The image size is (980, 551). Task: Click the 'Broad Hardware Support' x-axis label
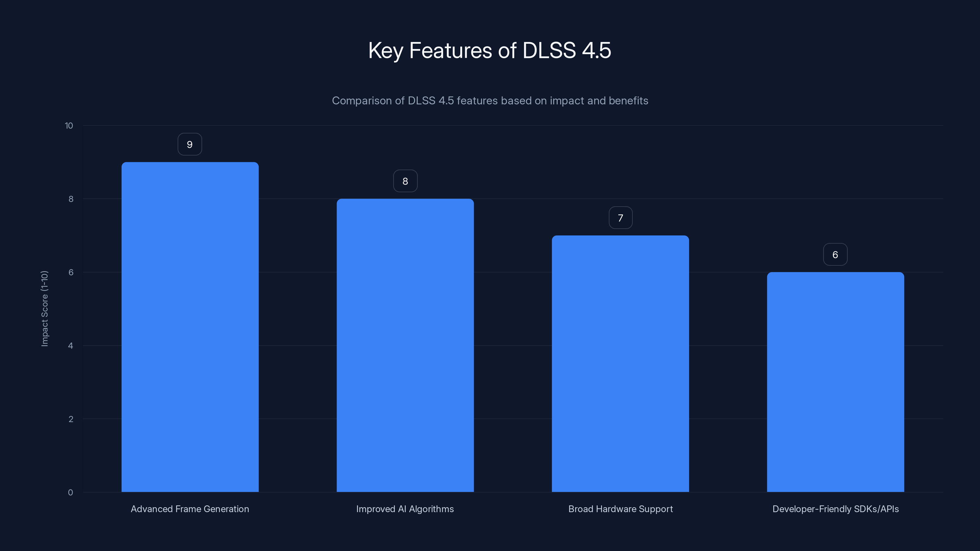point(620,509)
